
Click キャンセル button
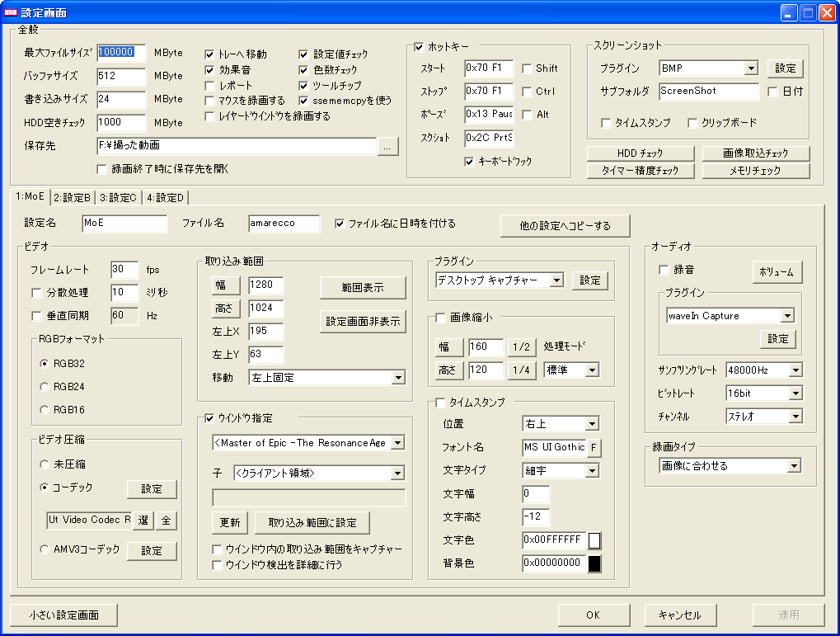point(680,615)
